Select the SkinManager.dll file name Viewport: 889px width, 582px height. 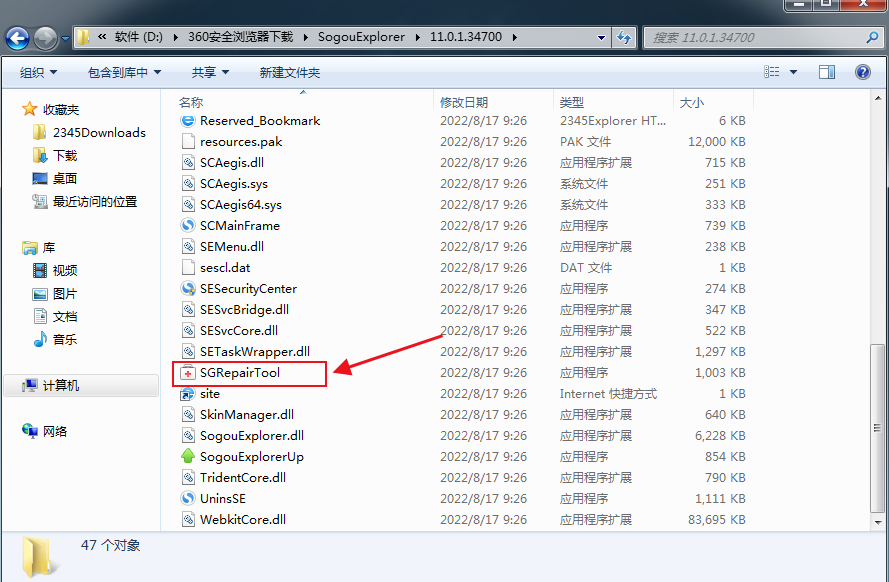coord(247,414)
